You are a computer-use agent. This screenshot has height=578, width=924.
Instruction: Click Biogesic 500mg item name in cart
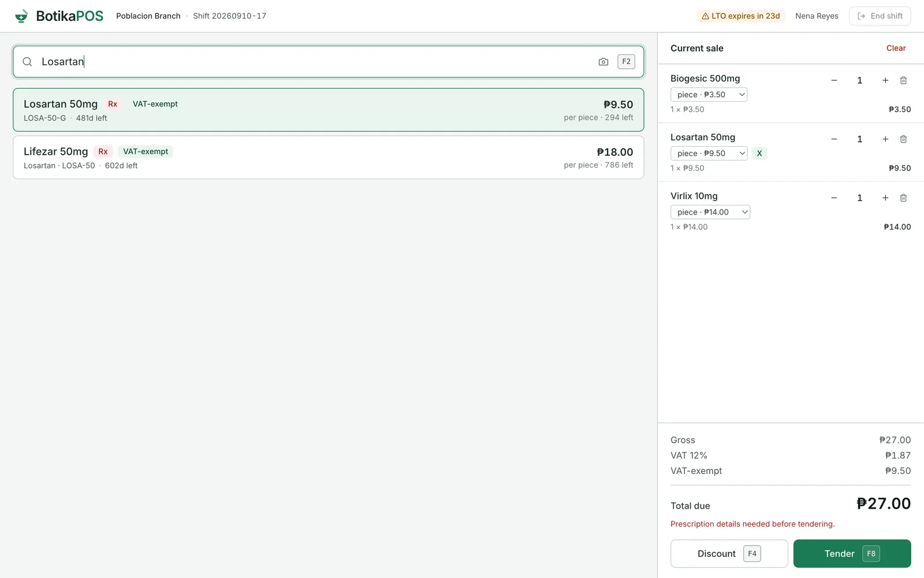[705, 79]
